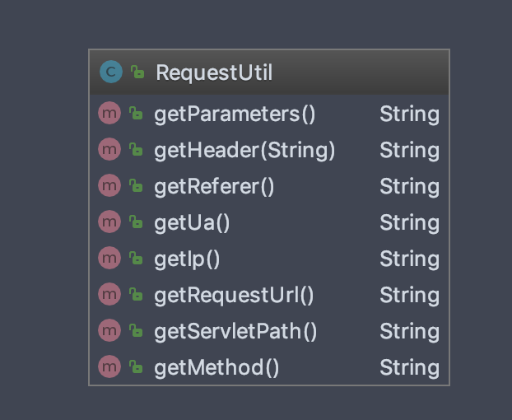Select the getHeader(String) method name
This screenshot has width=512, height=420.
[x=244, y=150]
